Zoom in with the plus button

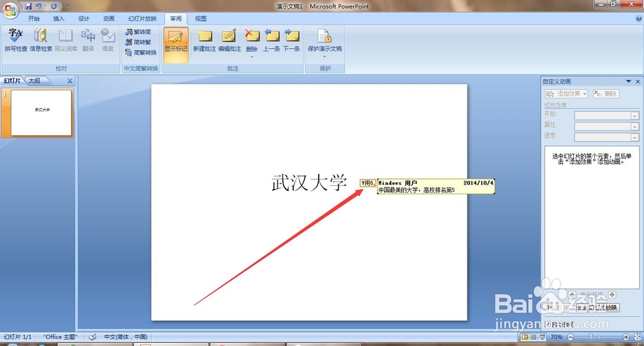tap(625, 337)
